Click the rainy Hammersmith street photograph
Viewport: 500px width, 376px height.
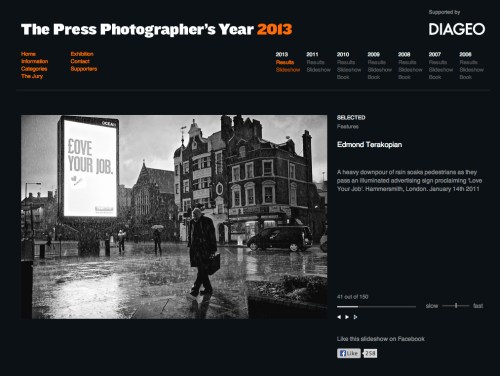click(x=174, y=217)
